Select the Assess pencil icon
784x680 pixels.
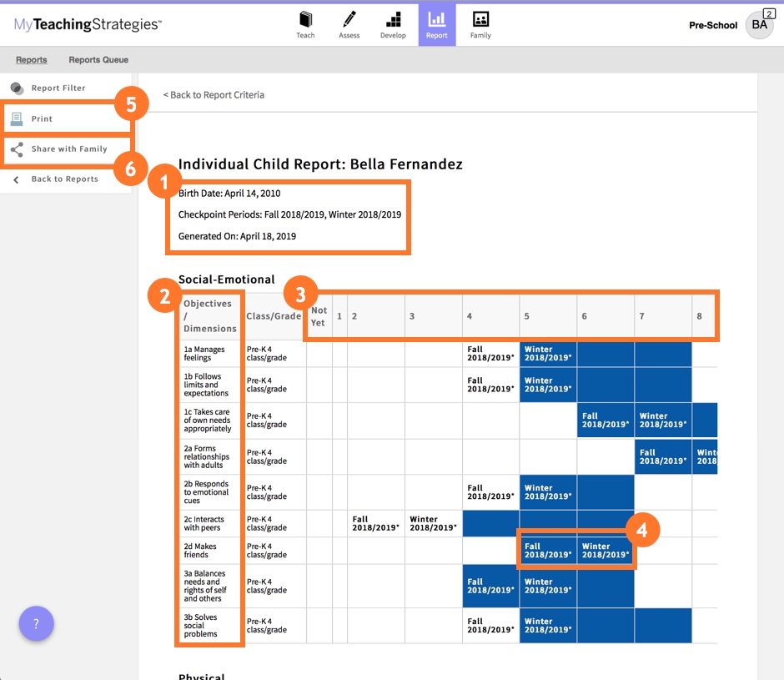tap(349, 20)
